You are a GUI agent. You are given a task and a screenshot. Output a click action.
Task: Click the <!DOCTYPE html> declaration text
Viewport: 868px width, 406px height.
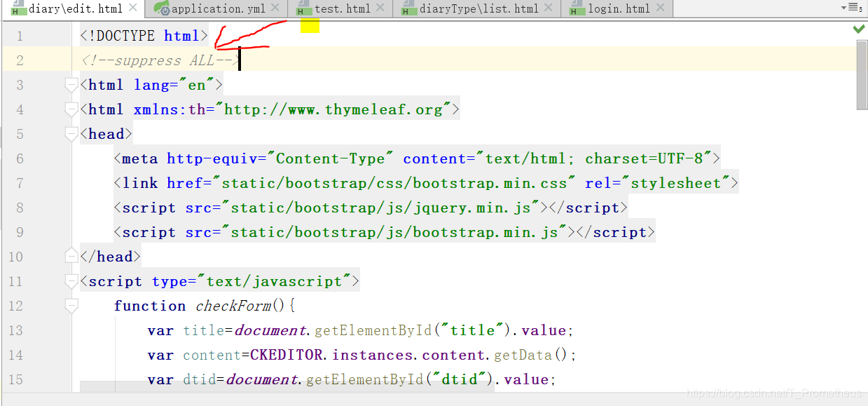[x=144, y=36]
